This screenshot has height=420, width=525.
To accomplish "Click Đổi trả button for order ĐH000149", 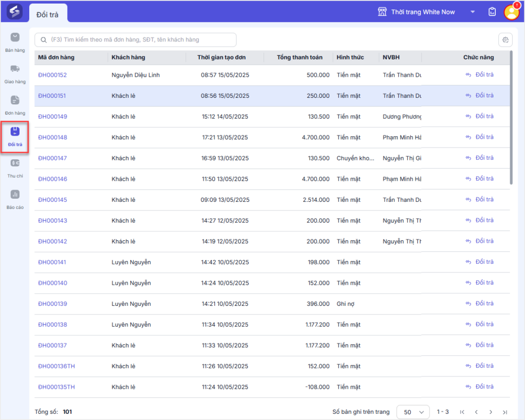I will [480, 116].
